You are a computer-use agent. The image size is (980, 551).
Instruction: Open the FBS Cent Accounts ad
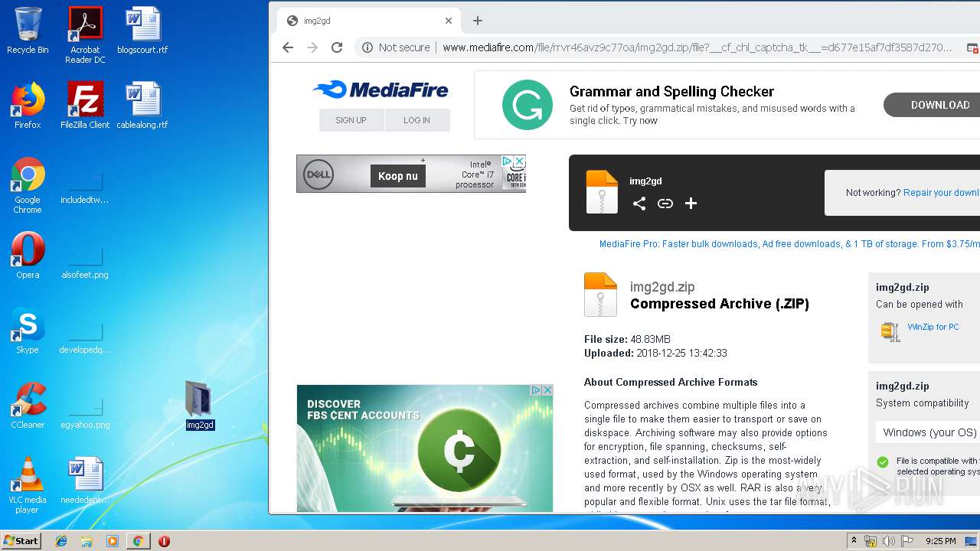point(425,448)
